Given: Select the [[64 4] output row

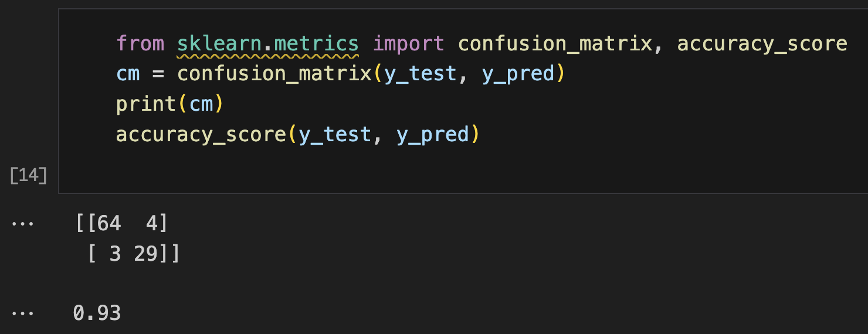Looking at the screenshot, I should 121,223.
